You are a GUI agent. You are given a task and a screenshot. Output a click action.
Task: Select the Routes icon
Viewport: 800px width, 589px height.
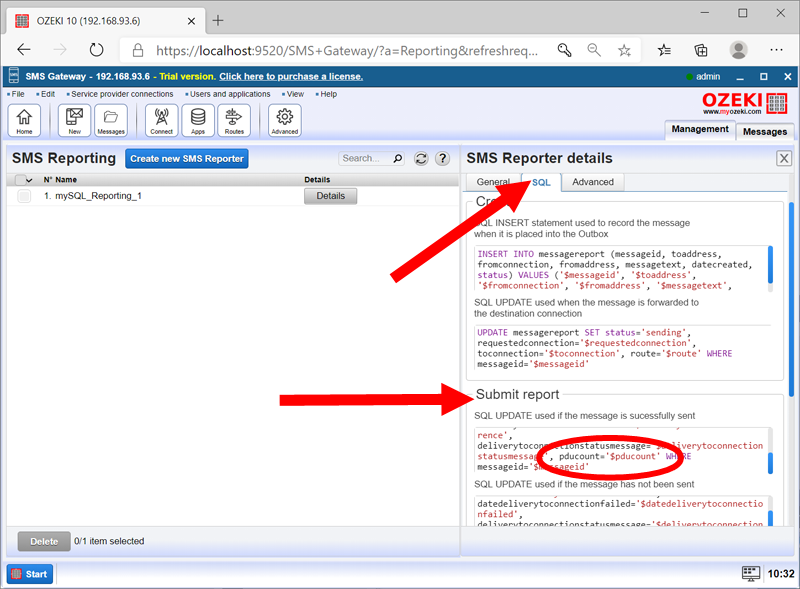click(x=233, y=120)
